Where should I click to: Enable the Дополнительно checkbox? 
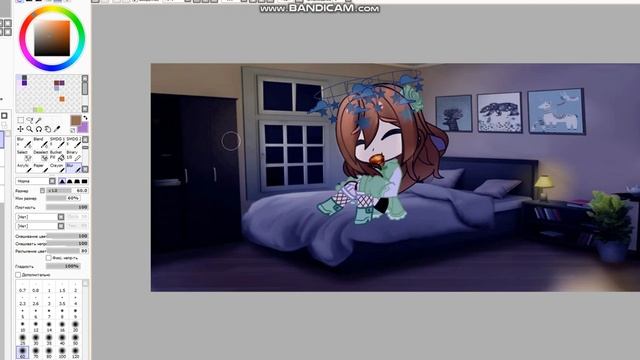[18, 275]
